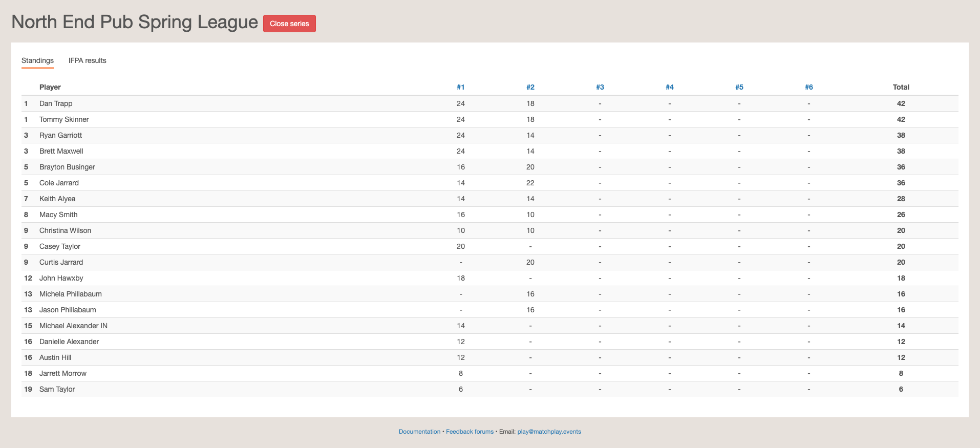This screenshot has width=980, height=448.
Task: Click Sam Taylor's total score
Action: (x=901, y=389)
